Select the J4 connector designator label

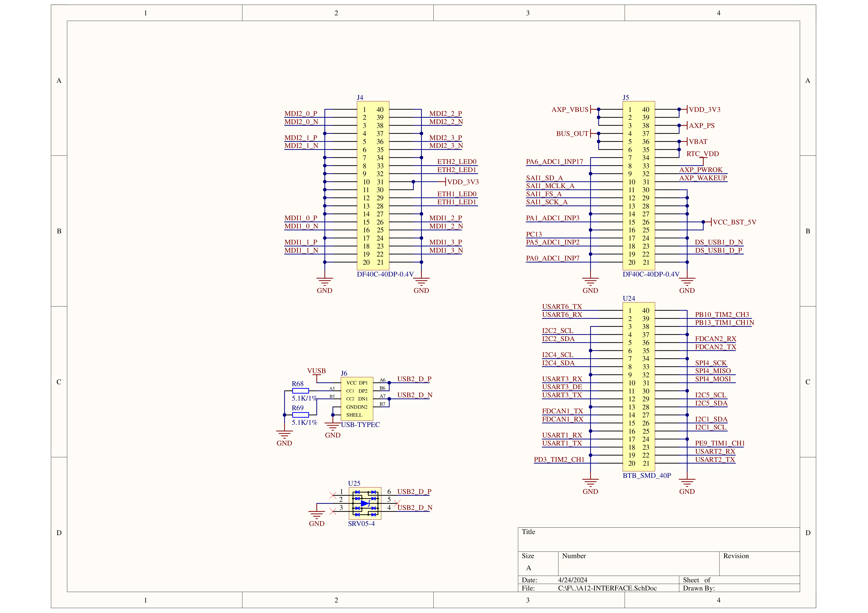(x=360, y=97)
